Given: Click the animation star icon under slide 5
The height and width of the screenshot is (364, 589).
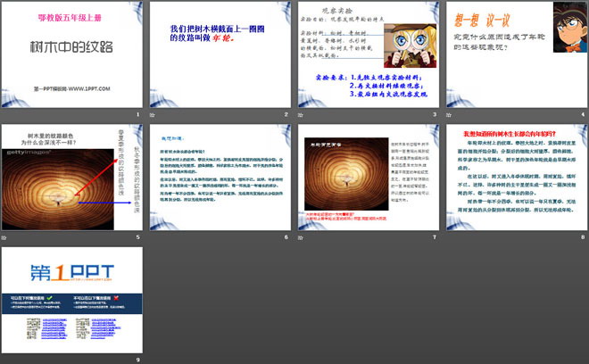Looking at the screenshot, I should point(4,237).
